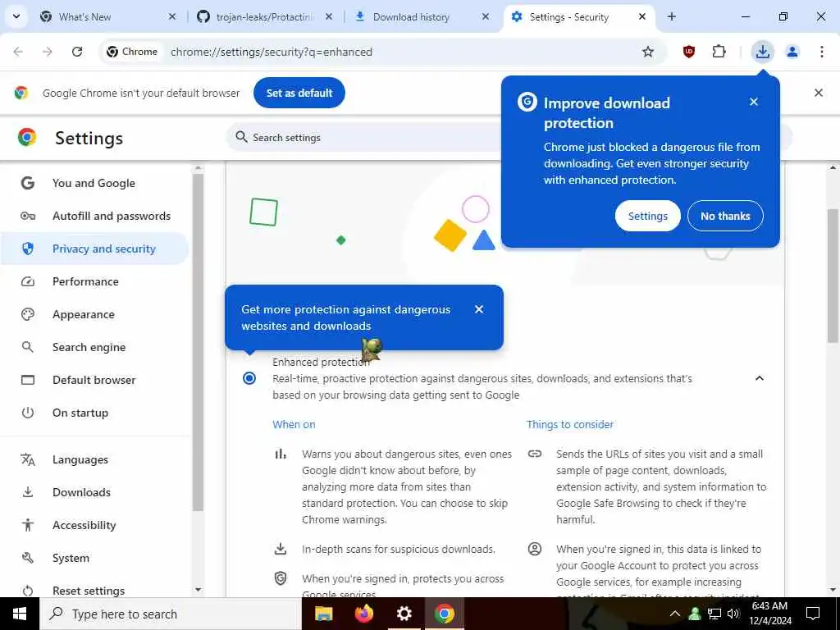Open the network tray icon
Image resolution: width=840 pixels, height=630 pixels.
point(714,614)
